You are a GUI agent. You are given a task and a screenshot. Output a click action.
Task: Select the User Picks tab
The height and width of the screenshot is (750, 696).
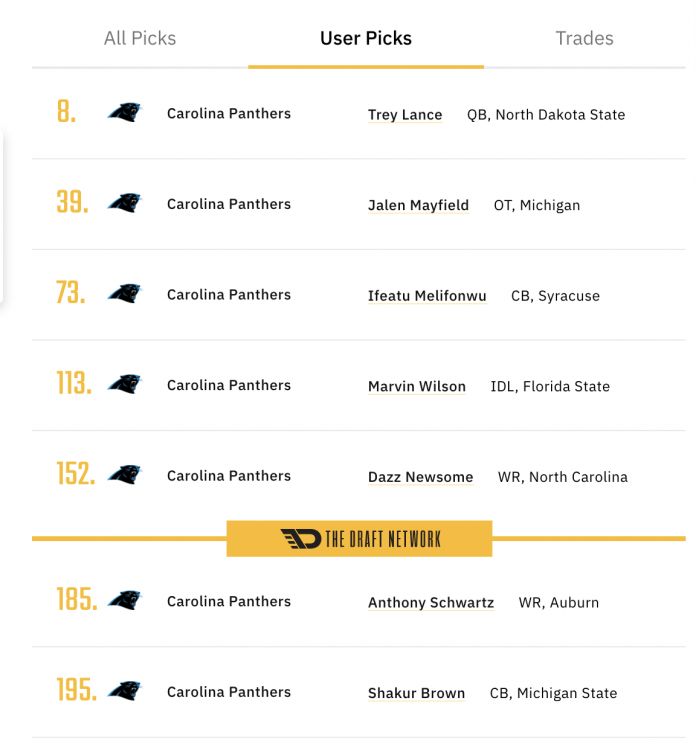(x=366, y=39)
